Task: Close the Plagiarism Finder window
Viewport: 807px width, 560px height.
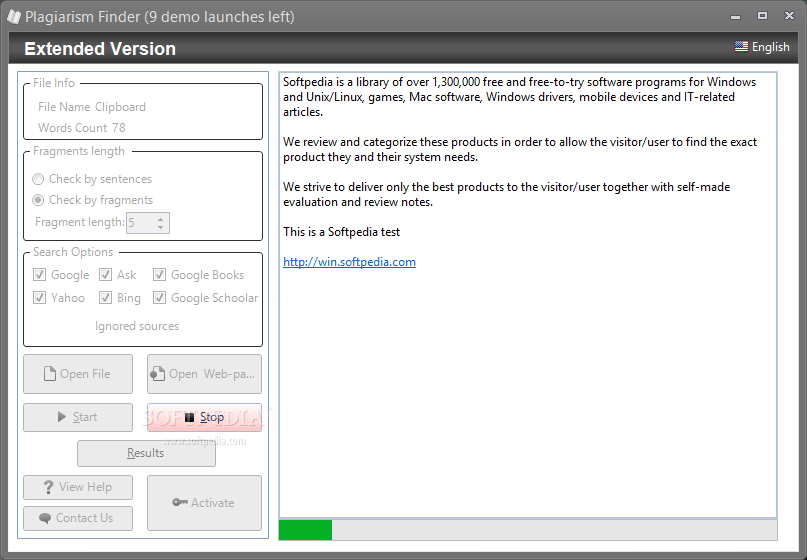Action: coord(790,16)
